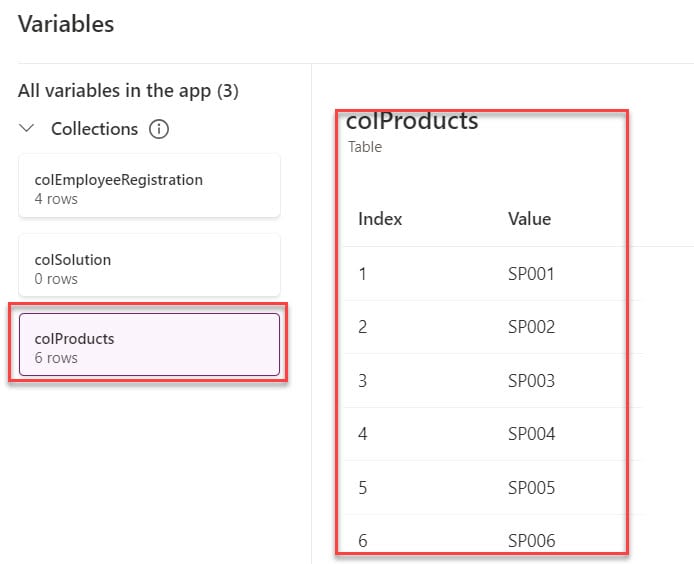Click the SP002 value cell
The width and height of the screenshot is (694, 564).
coord(531,327)
